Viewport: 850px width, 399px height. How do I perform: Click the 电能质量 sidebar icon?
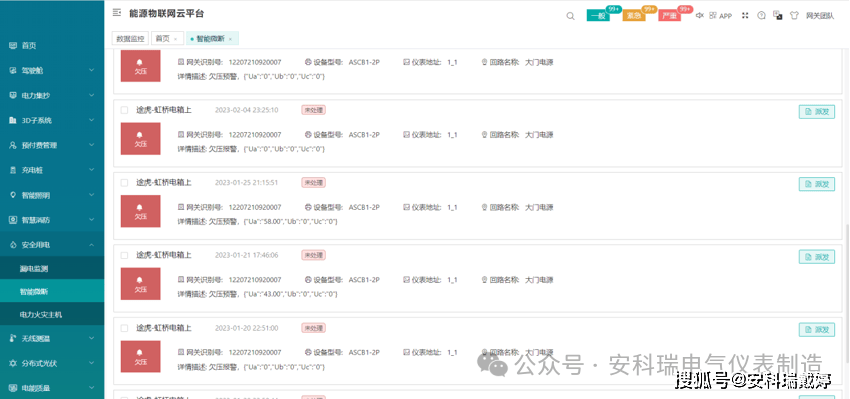[13, 388]
